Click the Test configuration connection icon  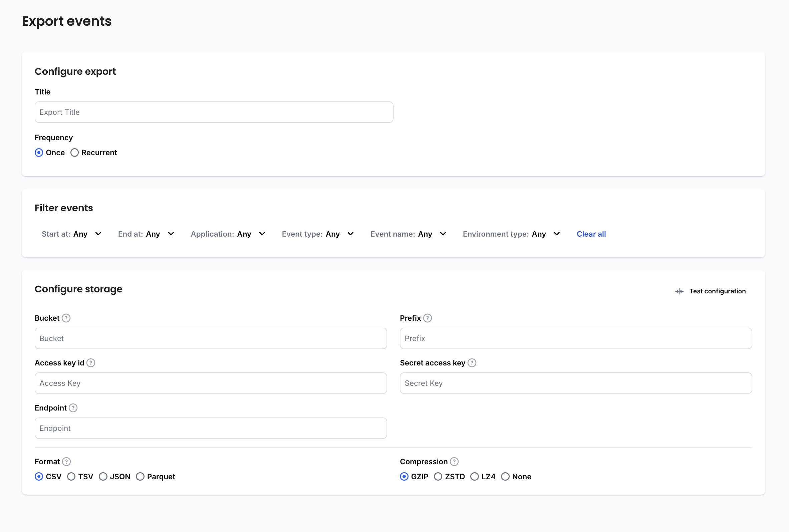[679, 291]
